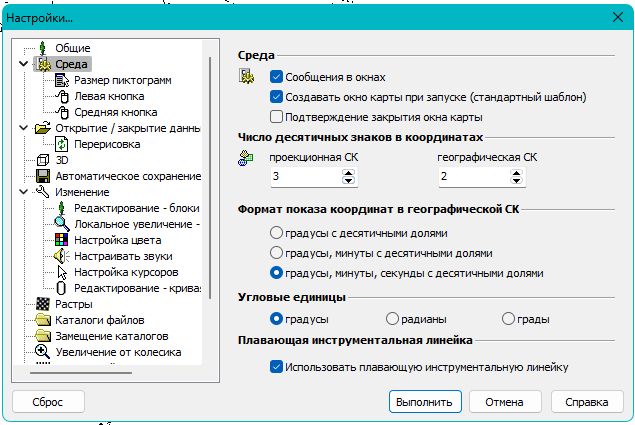Collapse the Изменение tree node
Viewport: 635px width, 425px height.
pyautogui.click(x=24, y=192)
